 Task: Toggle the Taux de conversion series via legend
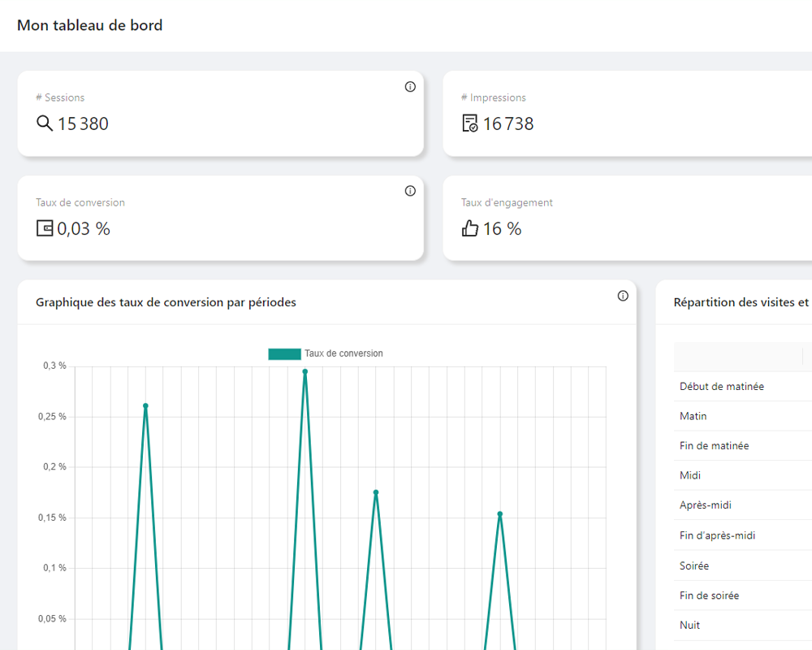tap(342, 353)
